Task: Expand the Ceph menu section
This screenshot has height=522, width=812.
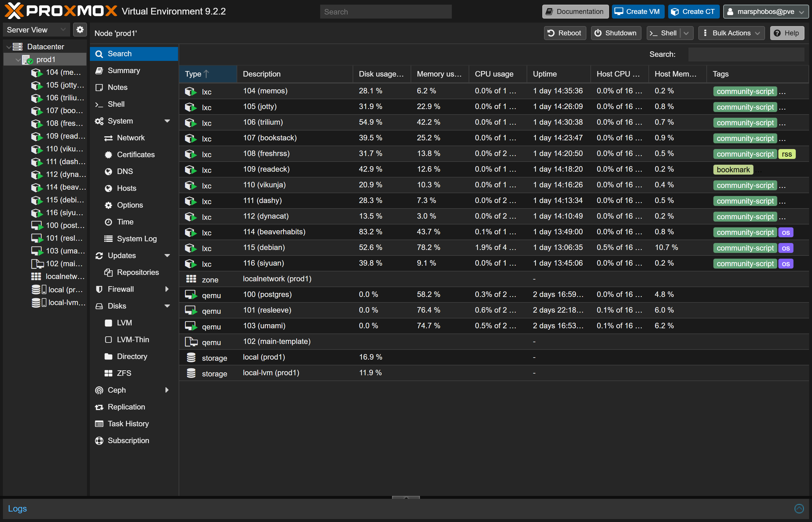Action: coord(167,390)
